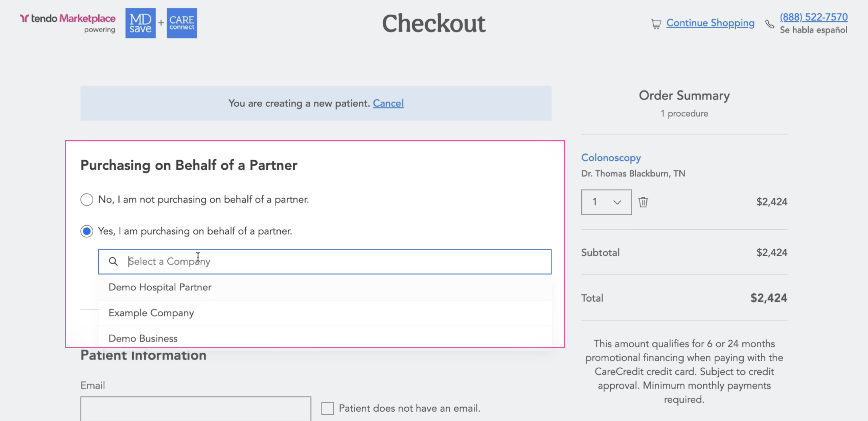Viewport: 868px width, 421px height.
Task: Click the phone handset icon
Action: click(x=769, y=24)
